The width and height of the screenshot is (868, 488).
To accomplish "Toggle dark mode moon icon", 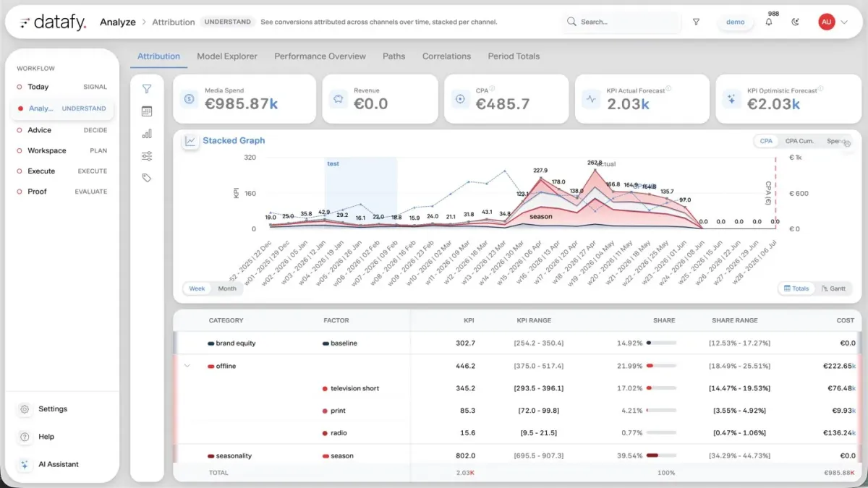I will tap(796, 22).
